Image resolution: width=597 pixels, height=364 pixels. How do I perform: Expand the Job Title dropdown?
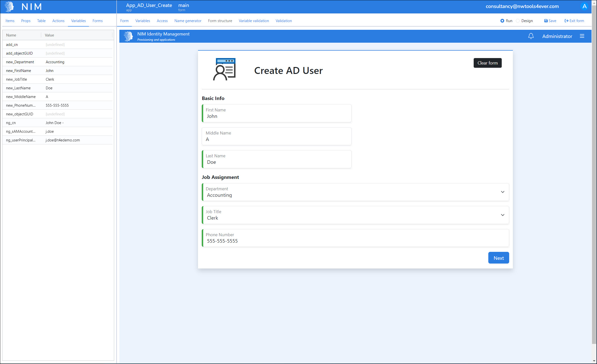point(502,215)
